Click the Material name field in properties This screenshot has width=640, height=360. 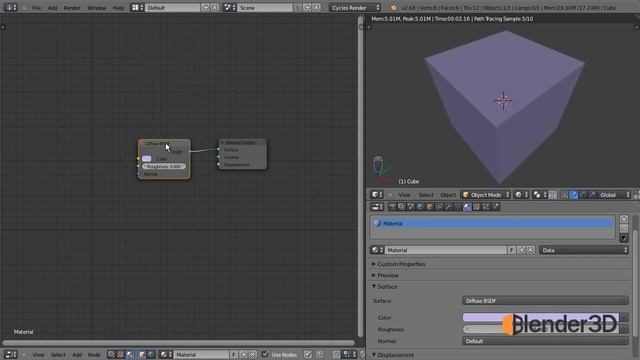(446, 250)
